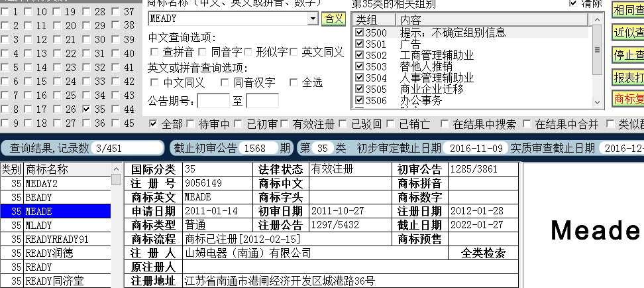Tick the class 35 checkbox
The height and width of the screenshot is (288, 644).
coord(86,109)
